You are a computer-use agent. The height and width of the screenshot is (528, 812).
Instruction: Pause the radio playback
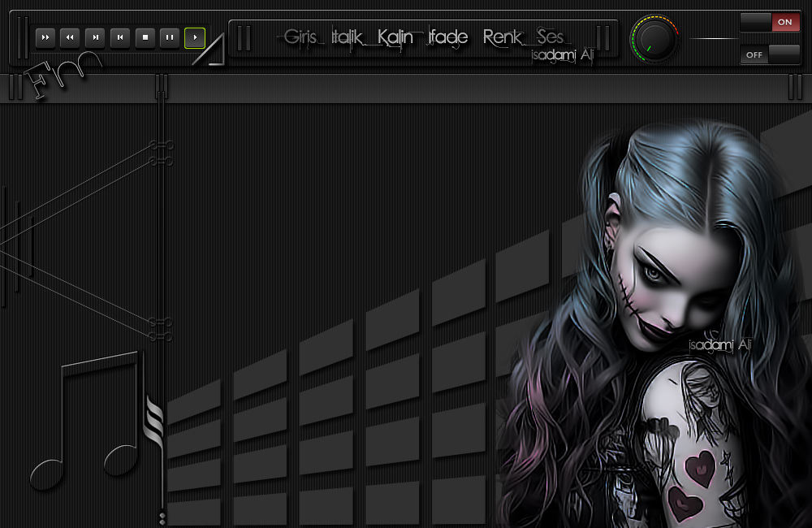click(x=170, y=38)
